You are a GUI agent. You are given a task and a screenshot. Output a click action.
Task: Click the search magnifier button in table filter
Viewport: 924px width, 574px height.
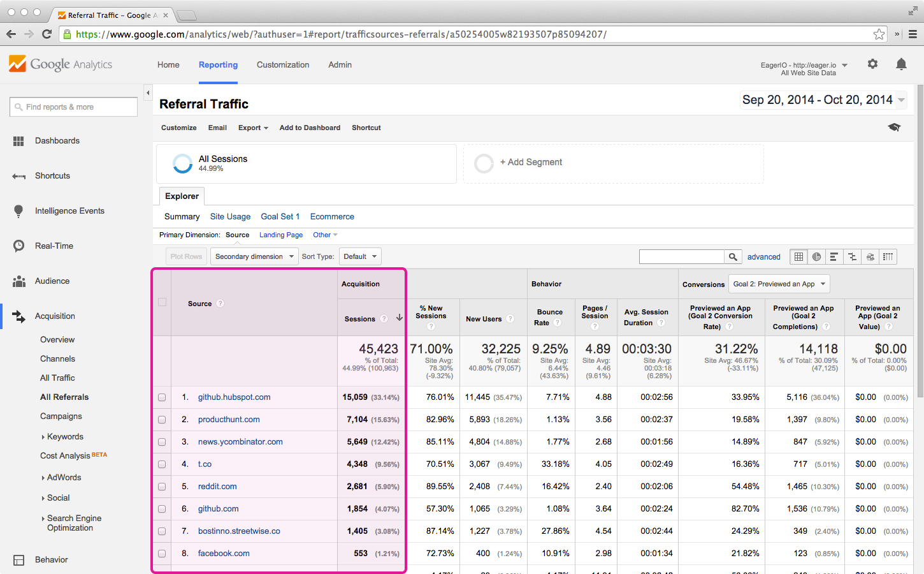tap(733, 256)
